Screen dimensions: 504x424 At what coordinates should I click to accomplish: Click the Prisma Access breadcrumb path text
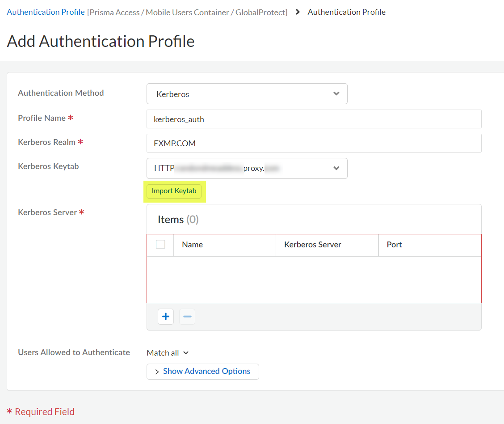click(x=188, y=13)
